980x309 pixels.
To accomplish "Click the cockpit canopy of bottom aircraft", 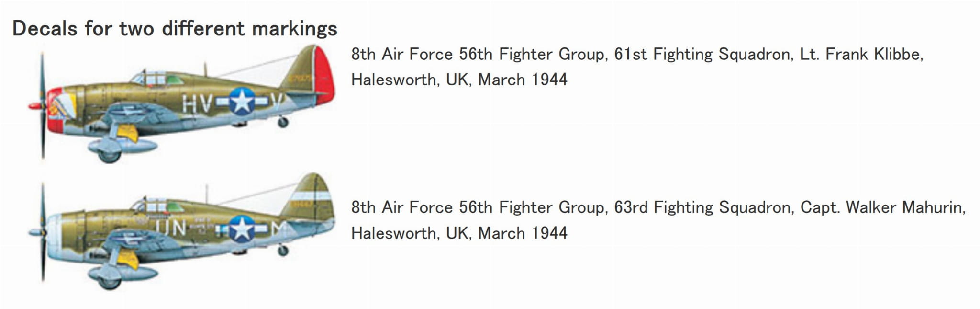I will pyautogui.click(x=152, y=206).
